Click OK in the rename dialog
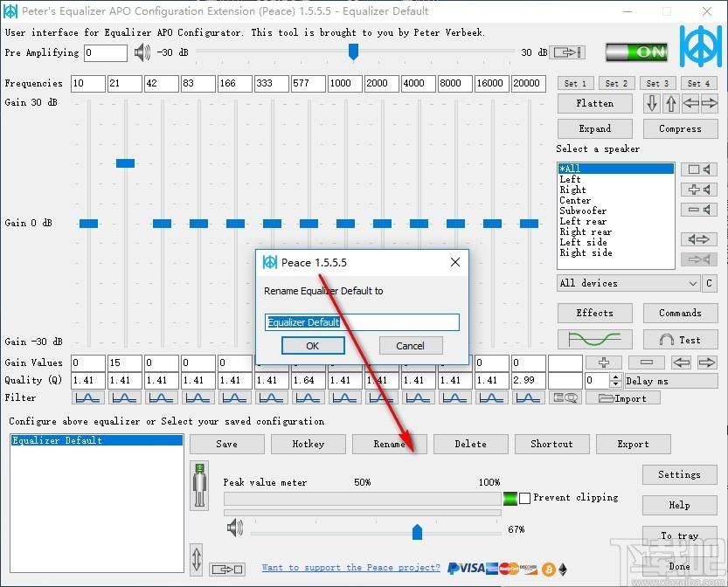 (313, 346)
